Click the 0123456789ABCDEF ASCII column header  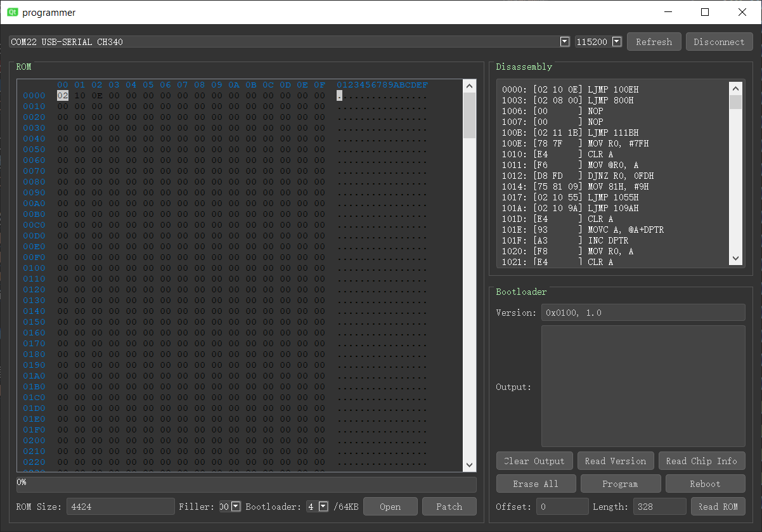[382, 85]
